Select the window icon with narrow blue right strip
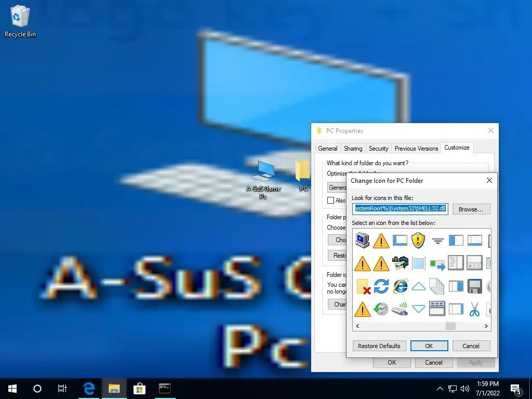The width and height of the screenshot is (532, 399). tap(456, 309)
